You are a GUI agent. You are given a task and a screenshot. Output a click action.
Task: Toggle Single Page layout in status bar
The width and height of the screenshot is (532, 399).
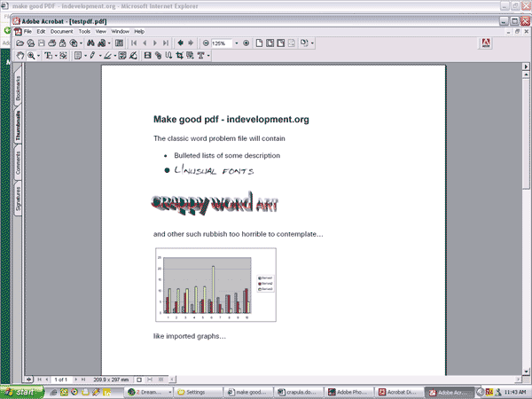pyautogui.click(x=139, y=379)
